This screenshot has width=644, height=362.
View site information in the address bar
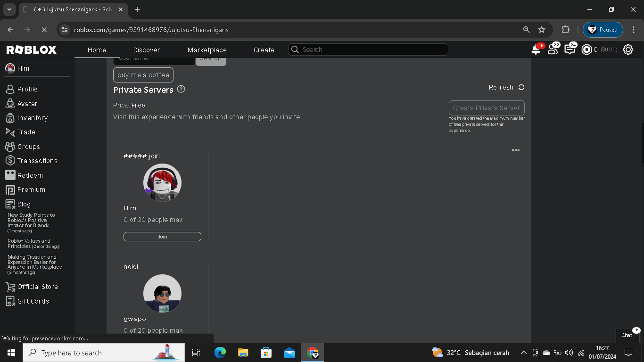[65, 30]
